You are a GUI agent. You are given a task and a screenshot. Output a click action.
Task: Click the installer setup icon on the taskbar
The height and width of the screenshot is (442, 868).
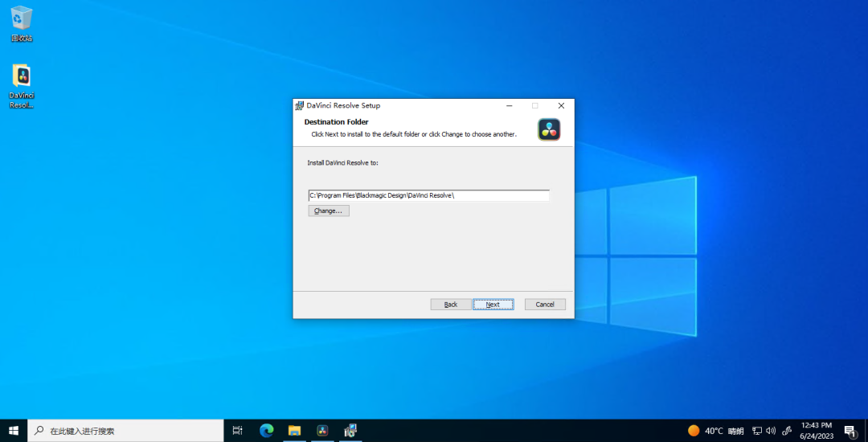(x=350, y=431)
